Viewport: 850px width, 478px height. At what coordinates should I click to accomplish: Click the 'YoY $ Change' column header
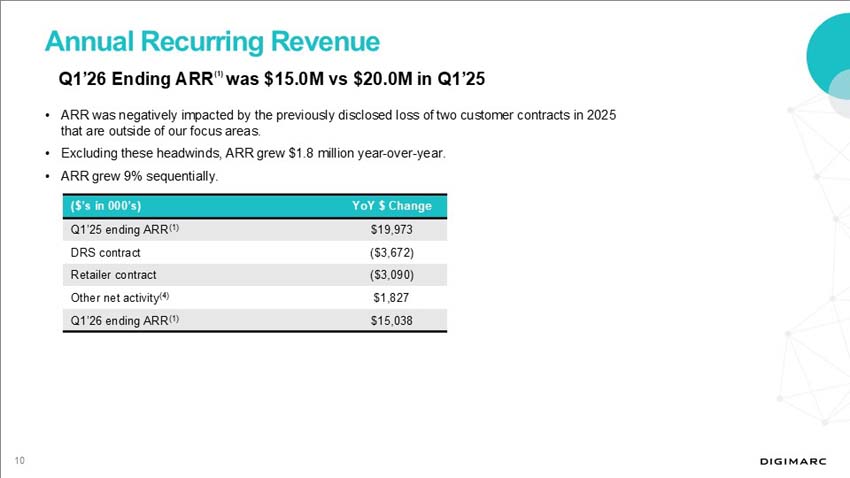391,206
